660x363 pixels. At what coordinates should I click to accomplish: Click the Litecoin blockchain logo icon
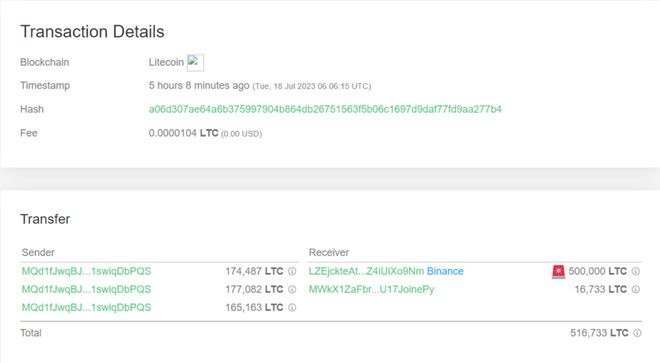point(195,63)
